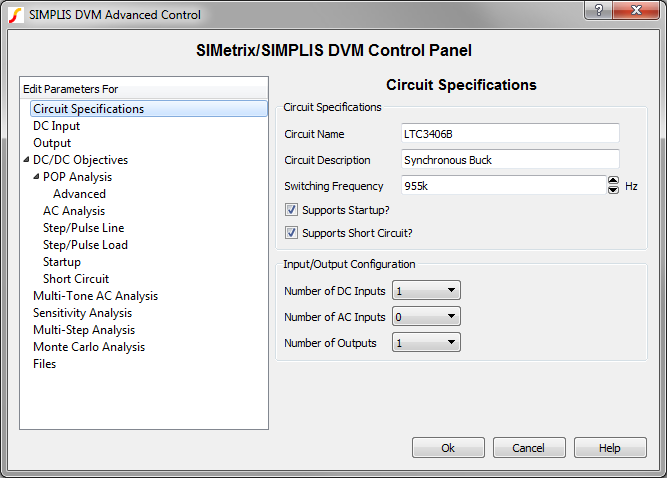Collapse the DC/DC Objectives tree node
The image size is (667, 478).
[26, 160]
